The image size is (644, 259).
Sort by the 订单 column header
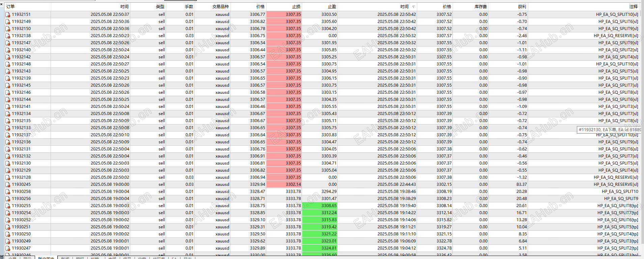[x=28, y=7]
